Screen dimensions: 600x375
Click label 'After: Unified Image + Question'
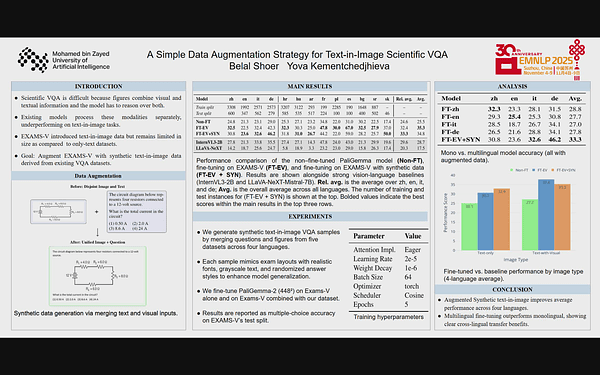98,242
